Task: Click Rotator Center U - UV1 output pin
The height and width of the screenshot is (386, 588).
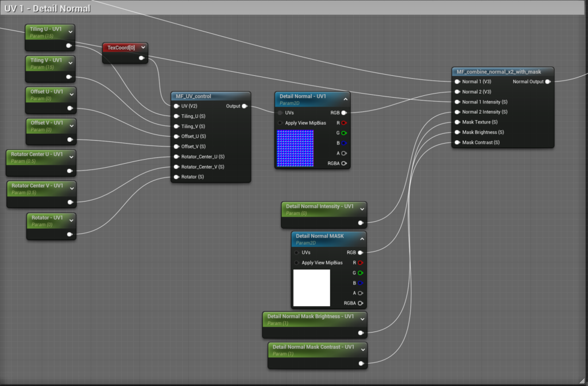Action: (69, 171)
